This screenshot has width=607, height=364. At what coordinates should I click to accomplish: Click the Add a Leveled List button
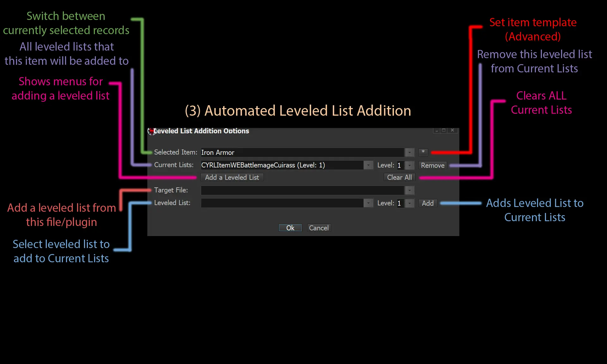pos(232,177)
